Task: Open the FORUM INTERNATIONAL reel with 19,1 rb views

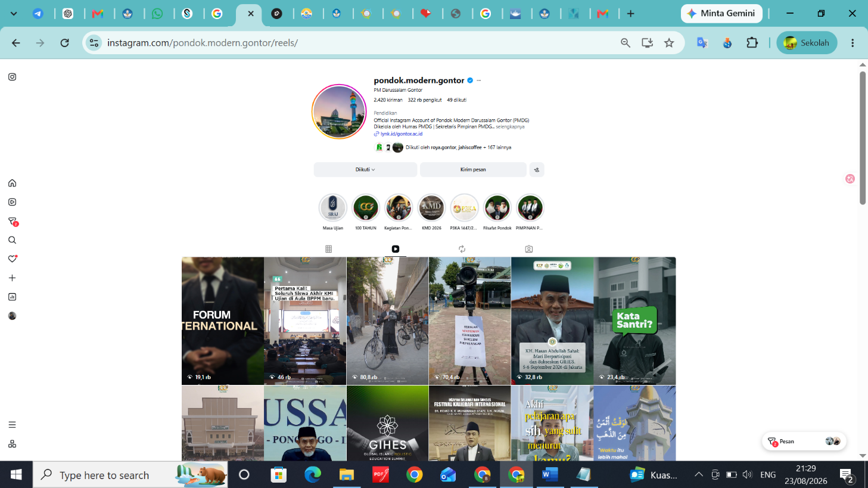Action: [x=223, y=321]
